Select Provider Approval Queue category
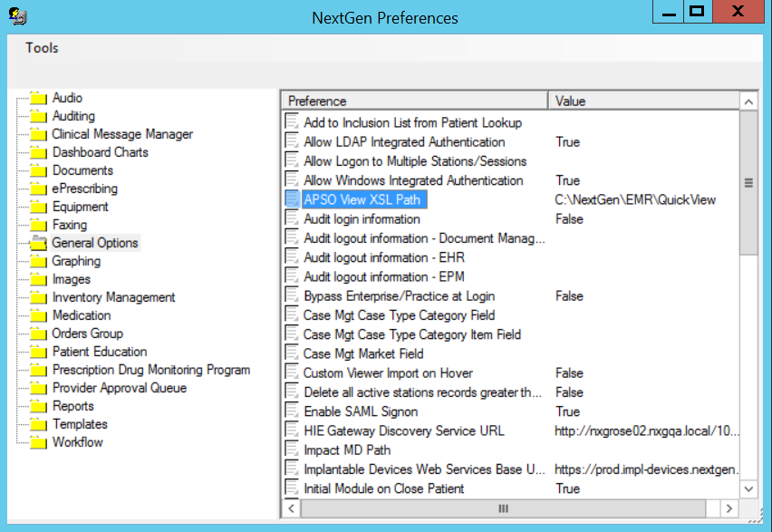The height and width of the screenshot is (532, 772). 120,388
